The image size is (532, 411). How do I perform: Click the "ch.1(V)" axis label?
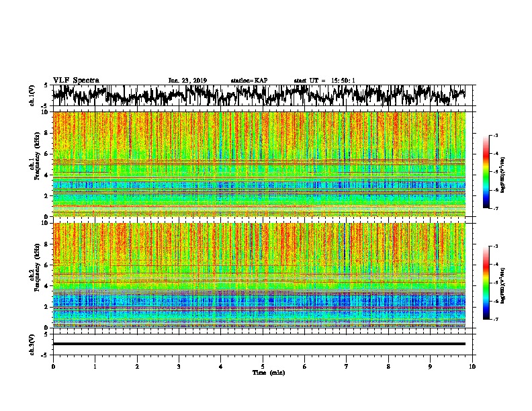[x=32, y=95]
